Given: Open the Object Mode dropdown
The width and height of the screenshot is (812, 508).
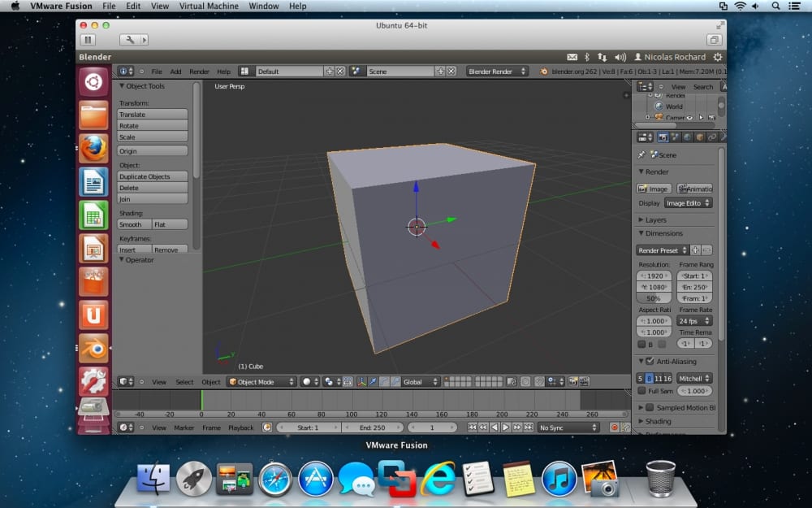Looking at the screenshot, I should tap(261, 382).
